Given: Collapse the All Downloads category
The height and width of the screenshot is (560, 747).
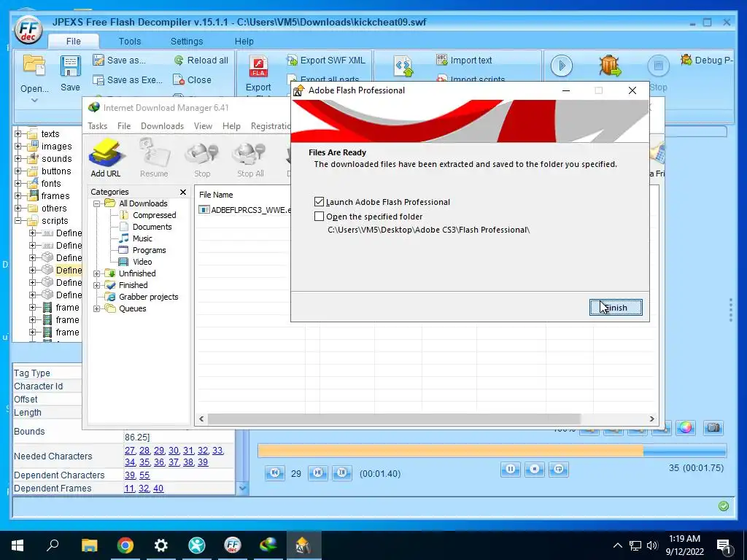Looking at the screenshot, I should point(96,203).
